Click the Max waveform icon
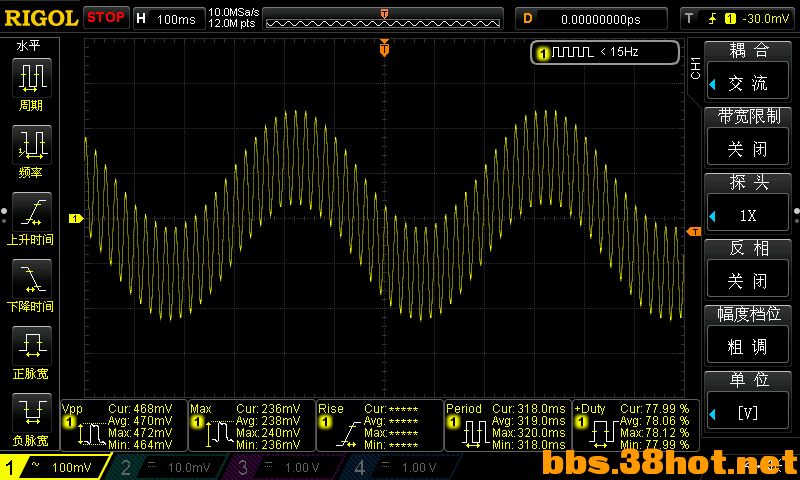 [219, 434]
